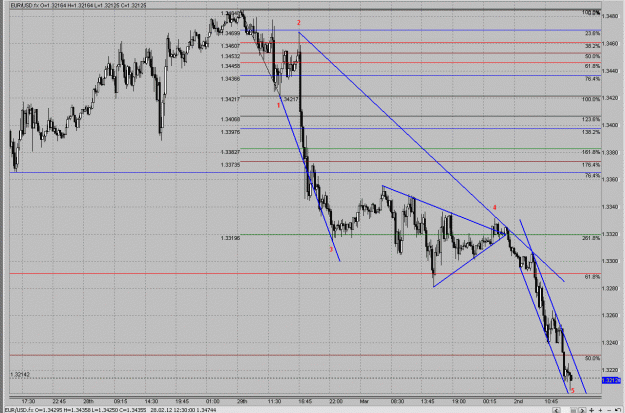625x413 pixels.
Task: Click the 1.3400 price axis value
Action: tap(610, 125)
